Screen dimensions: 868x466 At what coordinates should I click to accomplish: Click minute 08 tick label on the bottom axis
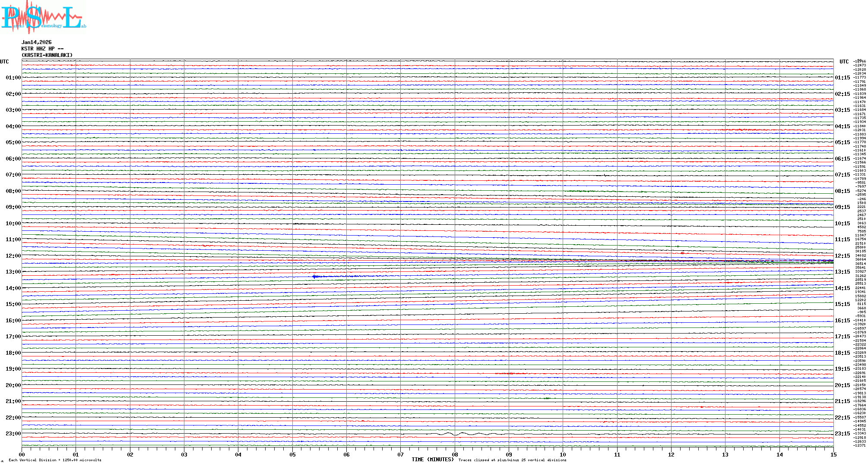pyautogui.click(x=455, y=454)
